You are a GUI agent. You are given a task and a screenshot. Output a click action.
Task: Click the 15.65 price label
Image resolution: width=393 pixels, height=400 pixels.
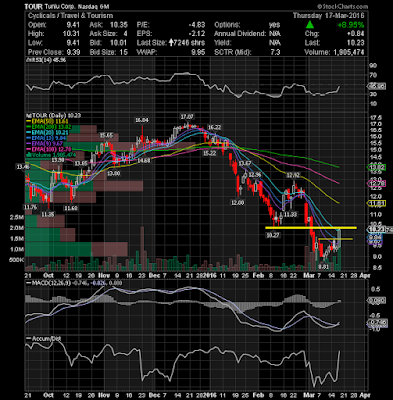[106, 135]
